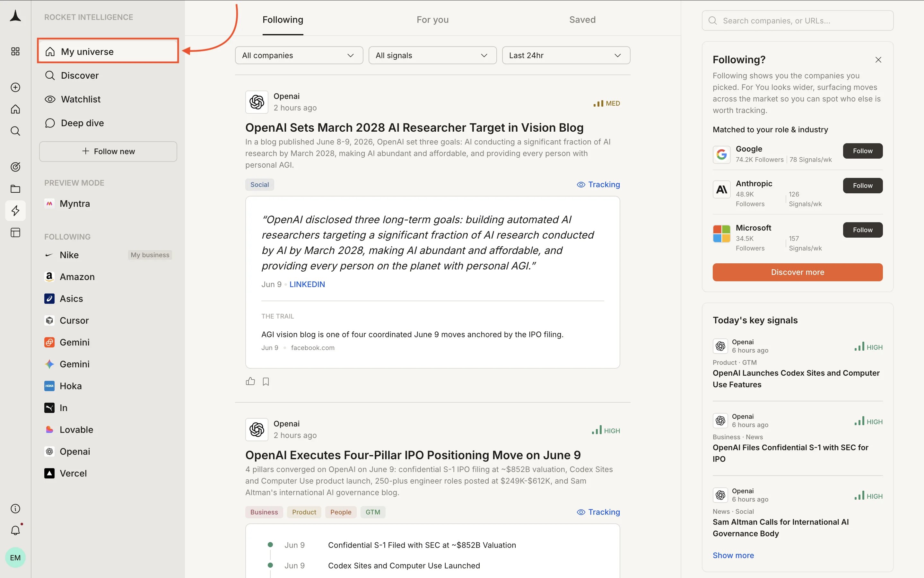
Task: Like the AI Researcher Target post
Action: (250, 381)
